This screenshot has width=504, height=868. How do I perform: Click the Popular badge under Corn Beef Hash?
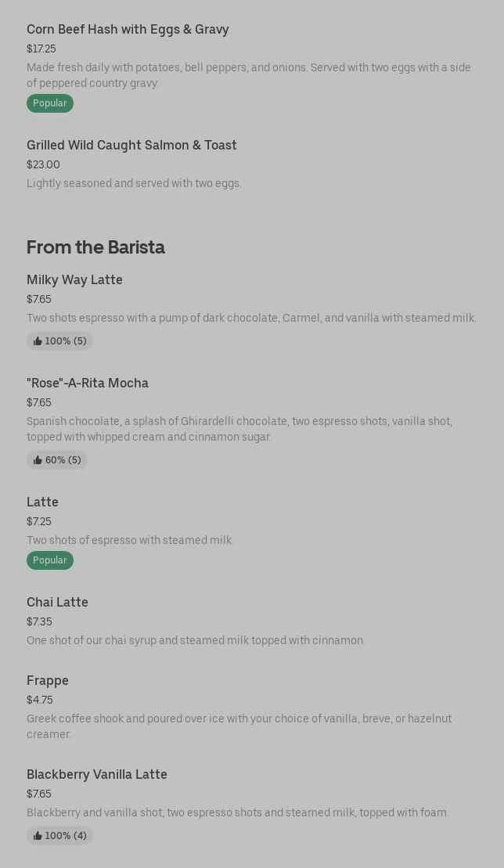tap(50, 103)
